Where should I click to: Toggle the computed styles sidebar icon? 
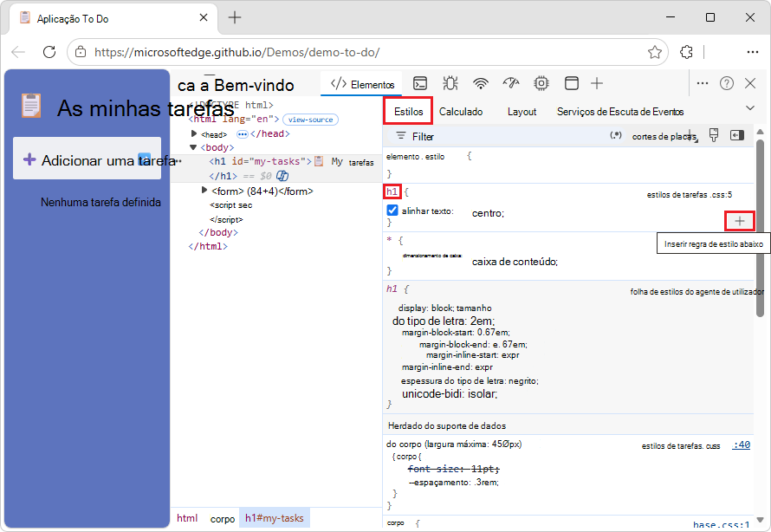click(737, 135)
